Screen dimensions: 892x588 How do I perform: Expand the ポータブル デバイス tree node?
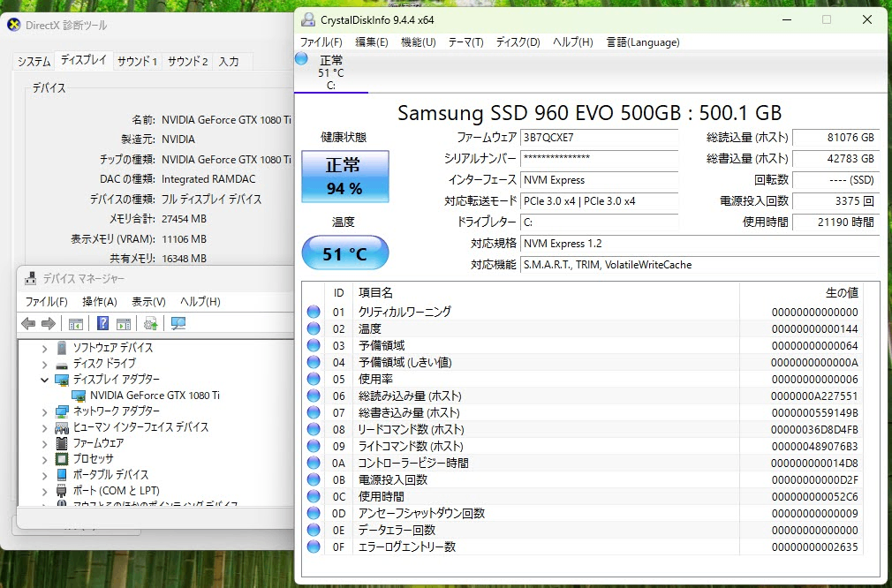point(44,475)
